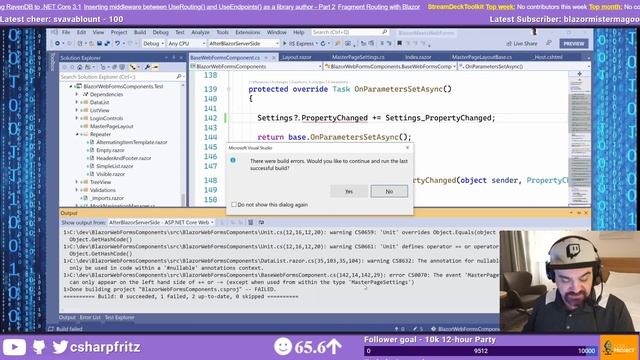Switch to the _Layout.razor tab

(296, 57)
